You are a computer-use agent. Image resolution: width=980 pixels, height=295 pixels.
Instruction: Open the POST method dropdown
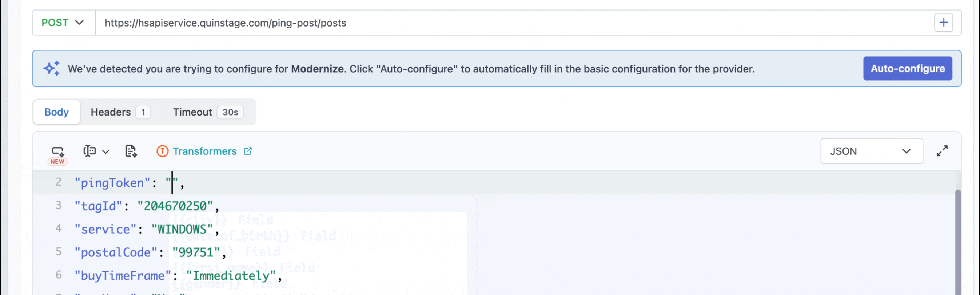pyautogui.click(x=63, y=23)
